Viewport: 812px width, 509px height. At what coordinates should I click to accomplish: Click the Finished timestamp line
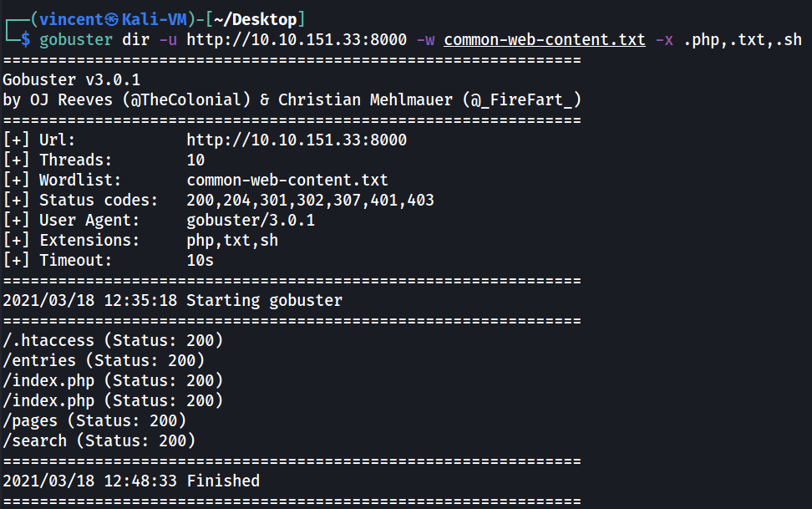tap(131, 481)
